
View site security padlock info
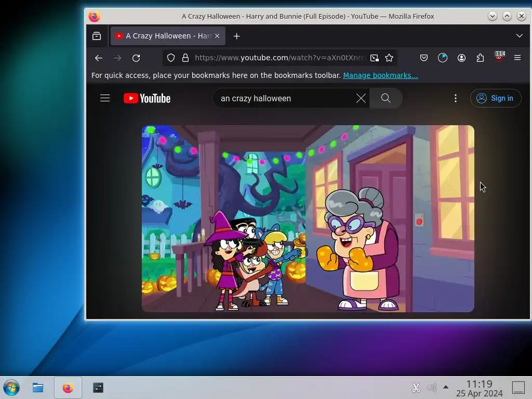click(x=185, y=58)
